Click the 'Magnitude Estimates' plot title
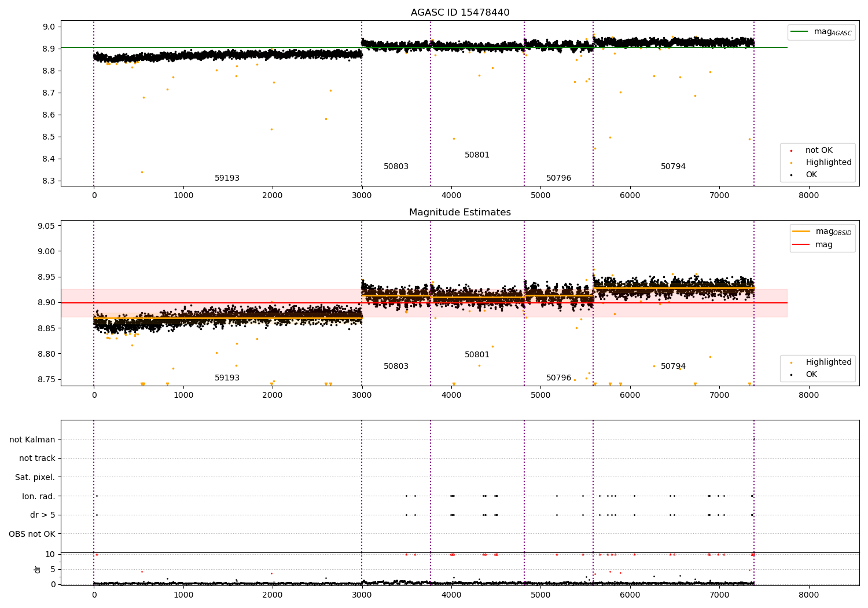Viewport: 868px width, 608px height. coord(460,213)
